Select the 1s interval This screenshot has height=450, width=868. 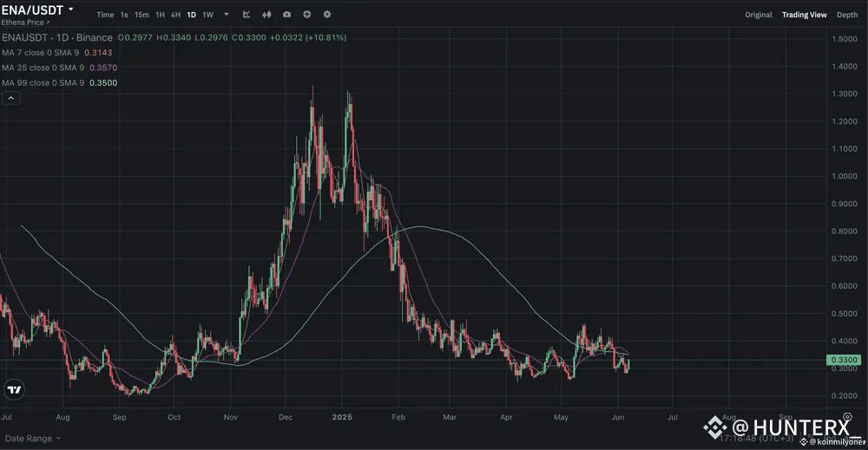point(124,15)
